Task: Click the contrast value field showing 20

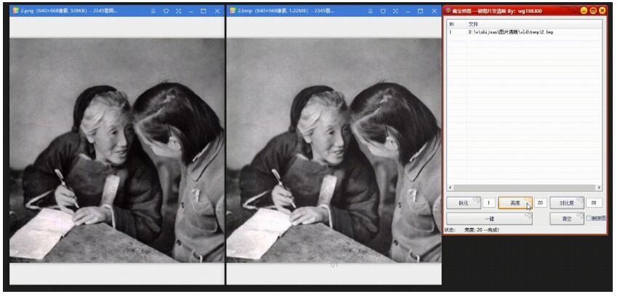Action: 594,203
